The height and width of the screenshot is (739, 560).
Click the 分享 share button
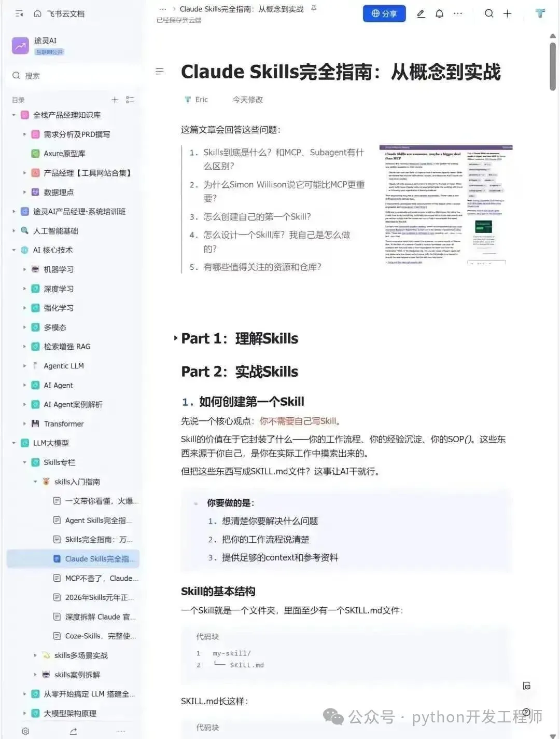[x=384, y=14]
